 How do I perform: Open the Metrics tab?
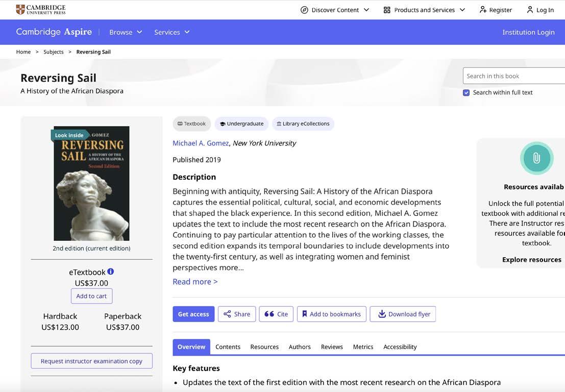pyautogui.click(x=363, y=347)
